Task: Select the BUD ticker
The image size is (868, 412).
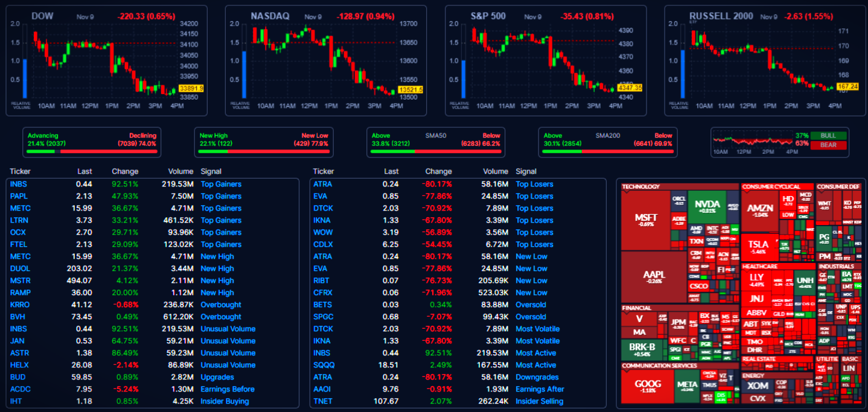Action: (18, 377)
